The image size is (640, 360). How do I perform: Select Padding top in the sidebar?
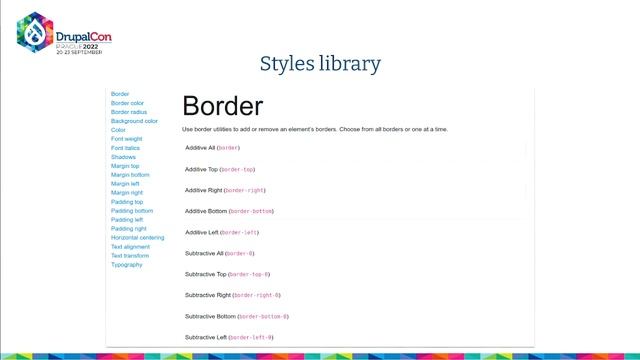[x=127, y=202]
